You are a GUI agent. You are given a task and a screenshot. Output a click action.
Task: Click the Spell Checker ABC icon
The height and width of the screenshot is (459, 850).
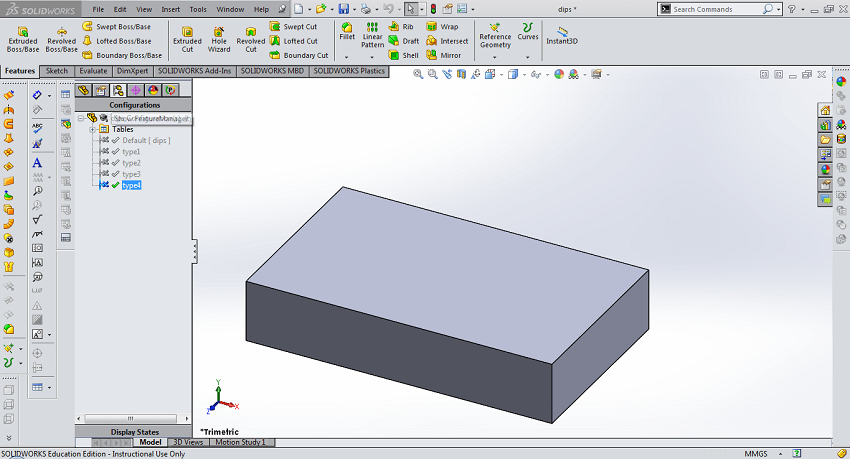pos(37,128)
